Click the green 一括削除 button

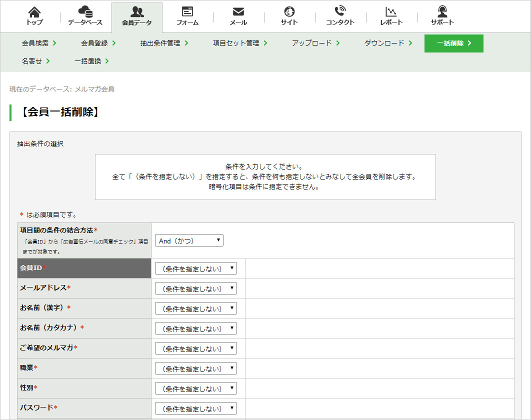coord(454,43)
